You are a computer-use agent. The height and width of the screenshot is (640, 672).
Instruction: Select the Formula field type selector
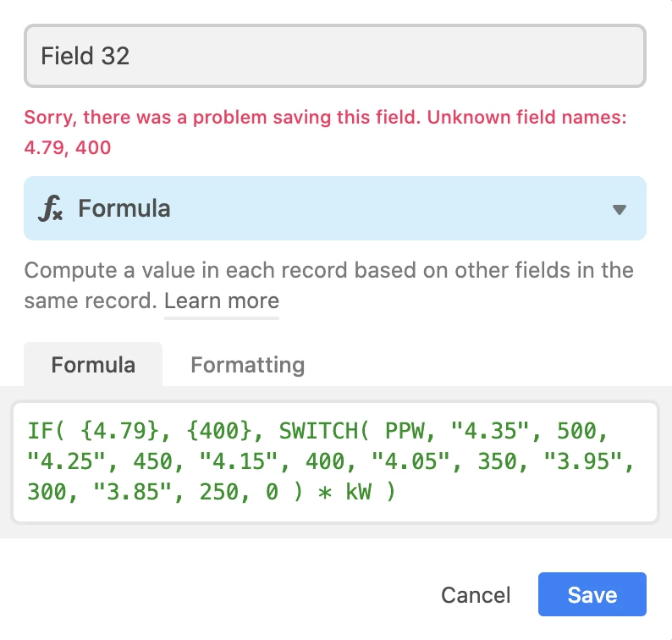(x=334, y=208)
